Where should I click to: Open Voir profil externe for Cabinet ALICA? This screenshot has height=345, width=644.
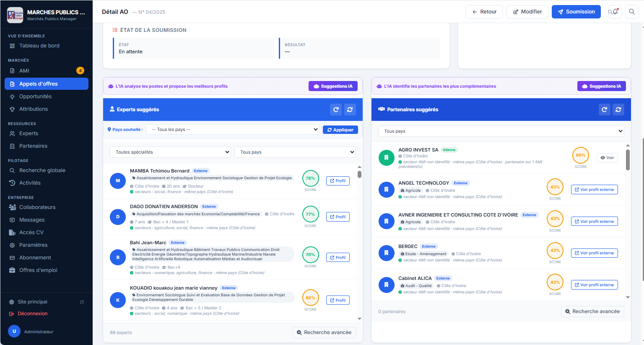pos(595,285)
